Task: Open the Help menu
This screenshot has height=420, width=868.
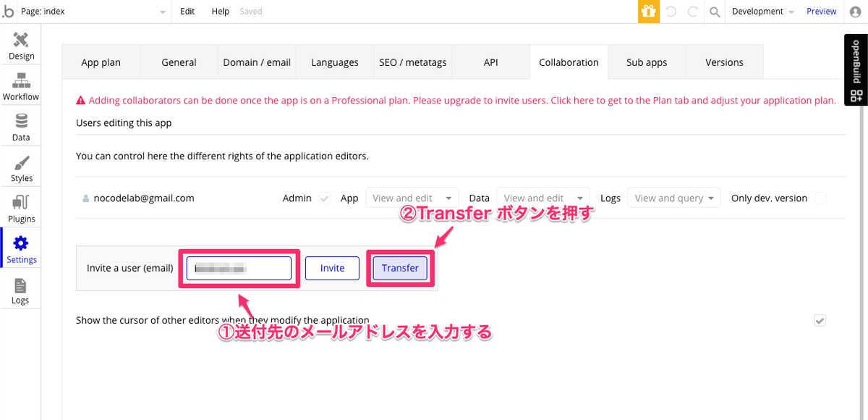Action: coord(221,12)
